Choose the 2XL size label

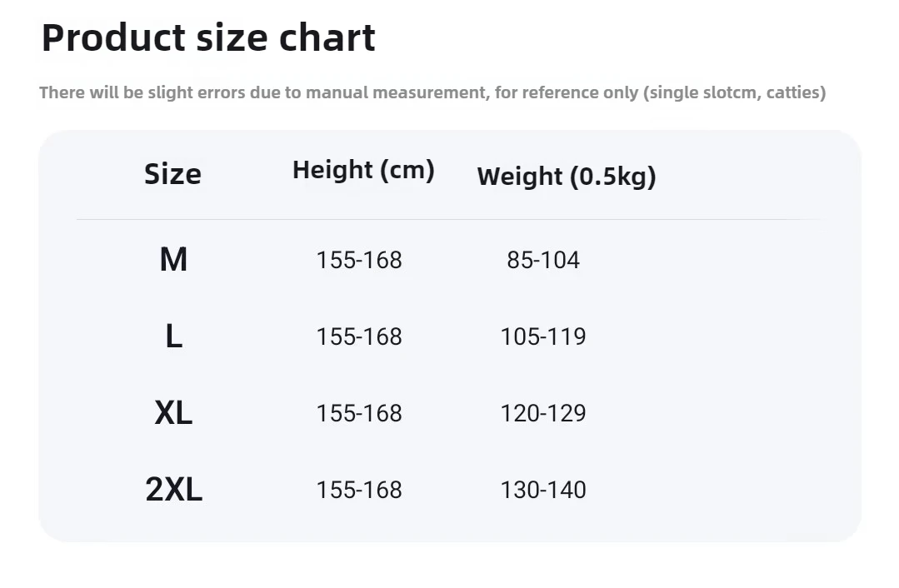tap(173, 490)
